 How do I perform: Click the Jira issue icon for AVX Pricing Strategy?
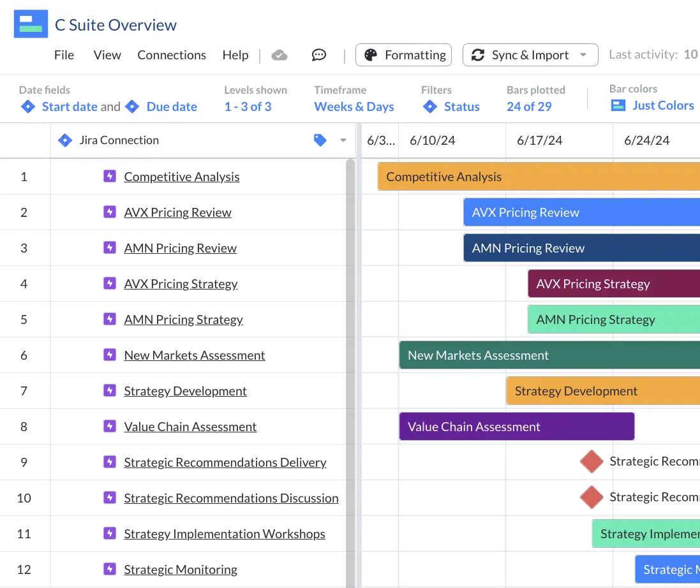[110, 283]
